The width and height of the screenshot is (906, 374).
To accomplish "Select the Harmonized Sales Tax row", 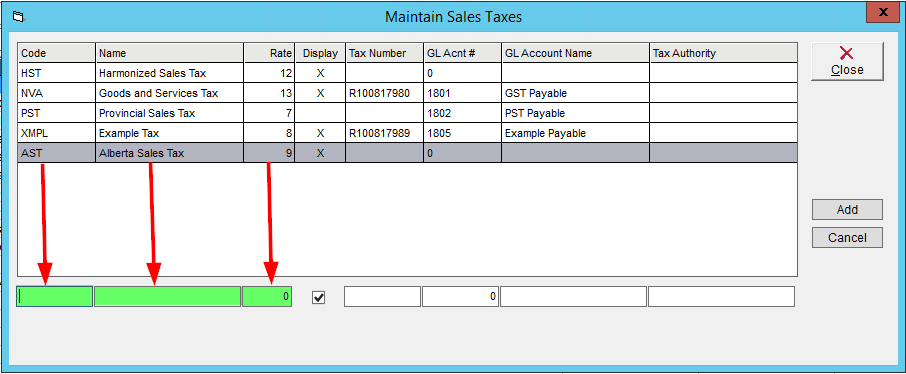I will pyautogui.click(x=407, y=73).
